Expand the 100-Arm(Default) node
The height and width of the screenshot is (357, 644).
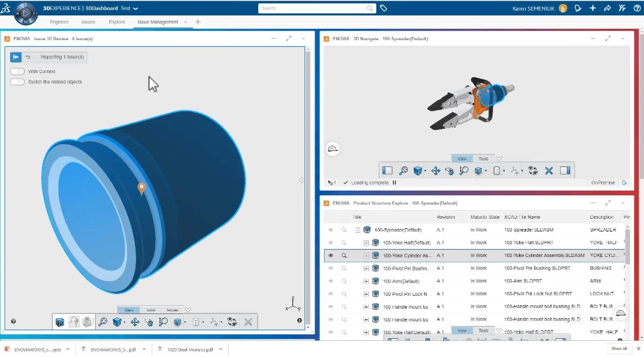click(x=366, y=281)
